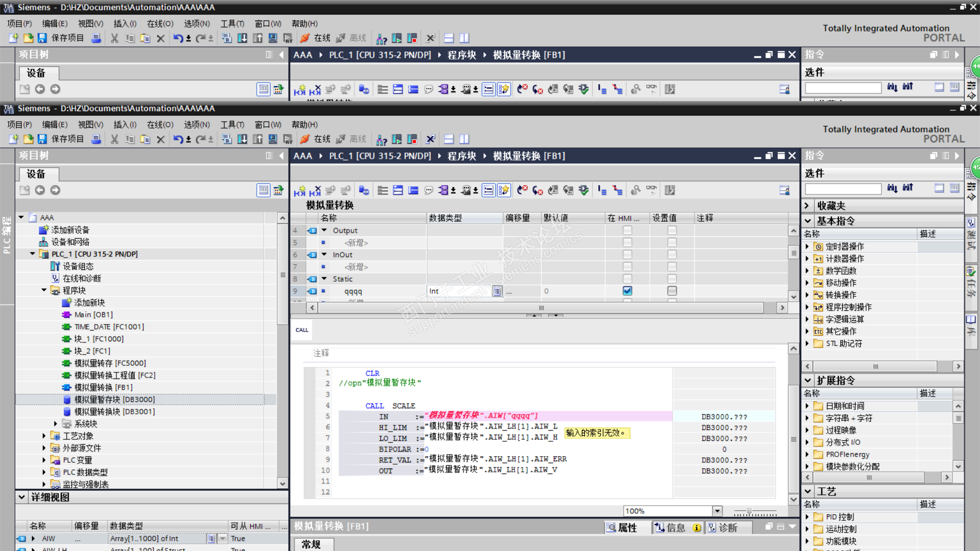Uncheck HMI visibility checkbox for qqqq
The image size is (980, 551).
pyautogui.click(x=627, y=291)
